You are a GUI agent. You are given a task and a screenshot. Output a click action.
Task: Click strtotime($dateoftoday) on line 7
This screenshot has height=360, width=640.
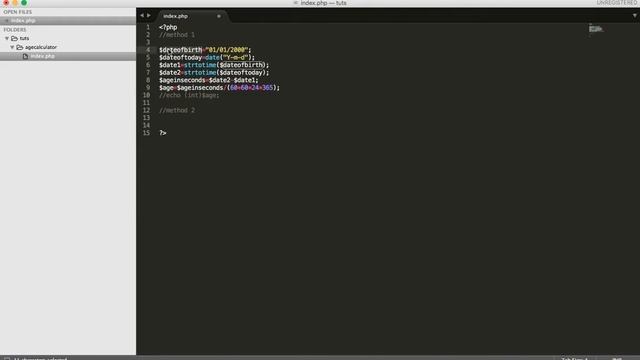pos(225,73)
